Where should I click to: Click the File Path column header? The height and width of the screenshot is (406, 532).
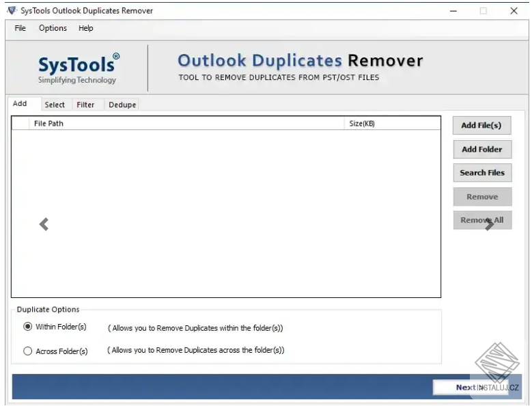point(186,124)
